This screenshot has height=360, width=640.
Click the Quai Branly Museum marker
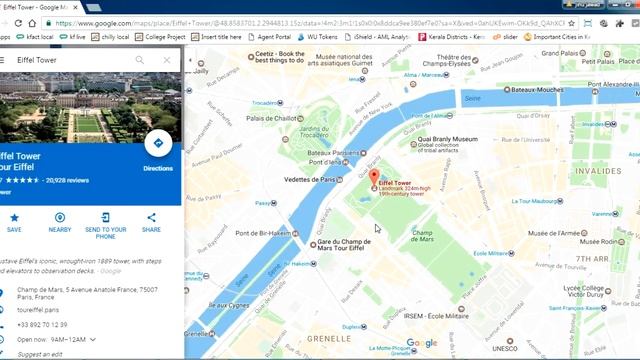[413, 144]
